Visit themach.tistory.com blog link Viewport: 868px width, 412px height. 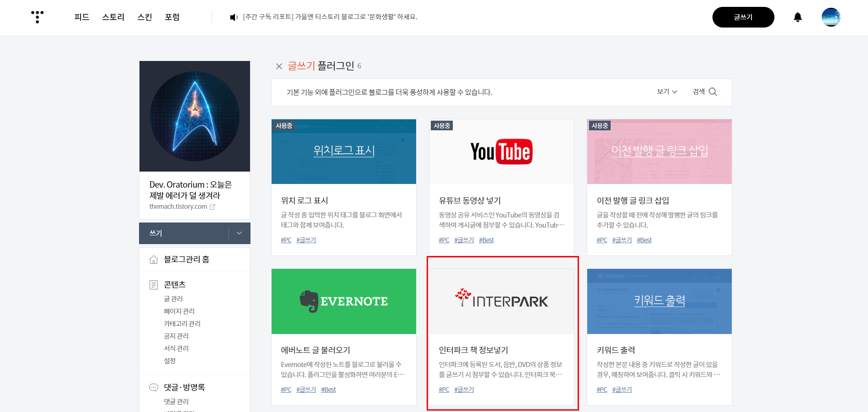(x=178, y=206)
